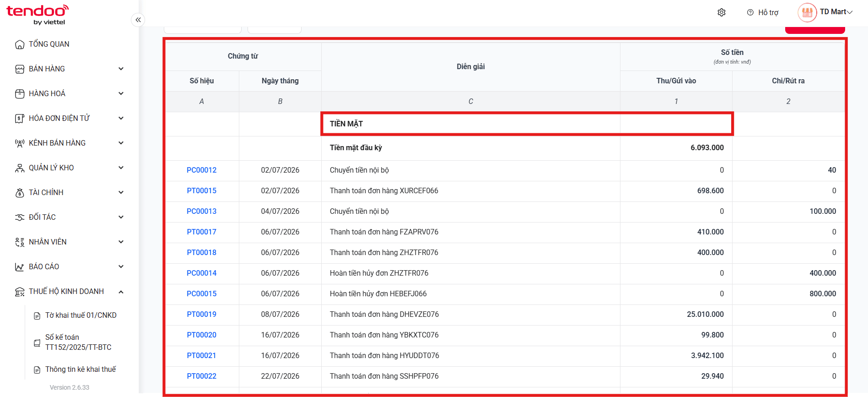Viewport: 868px width, 397px height.
Task: Open settings gear icon in header
Action: (722, 12)
